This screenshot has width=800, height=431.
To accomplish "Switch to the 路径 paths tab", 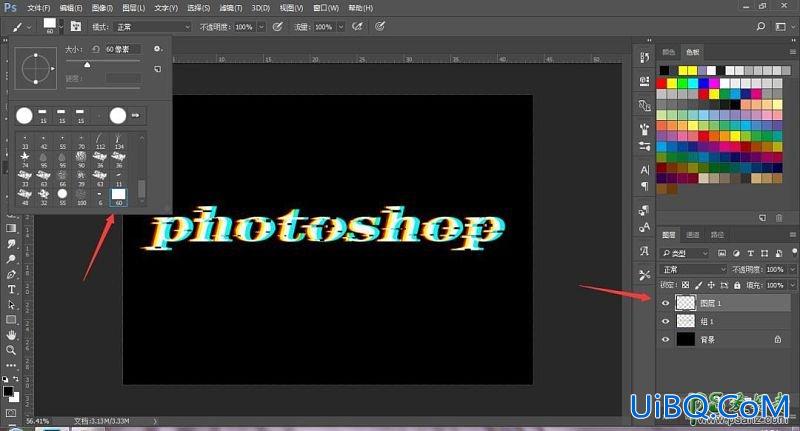I will tap(717, 235).
